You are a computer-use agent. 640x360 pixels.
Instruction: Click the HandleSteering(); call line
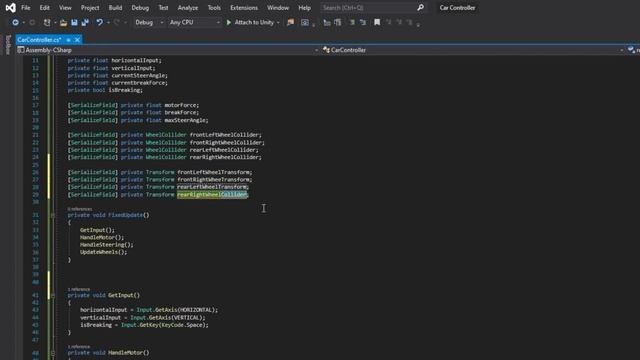point(107,245)
